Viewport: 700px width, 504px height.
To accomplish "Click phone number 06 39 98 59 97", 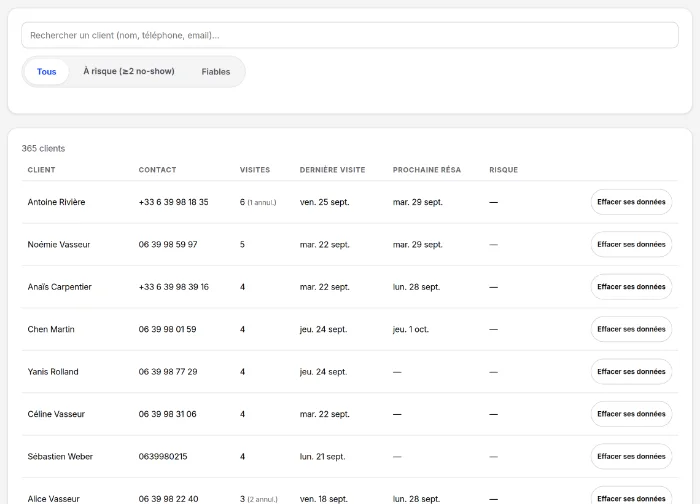I will [167, 244].
